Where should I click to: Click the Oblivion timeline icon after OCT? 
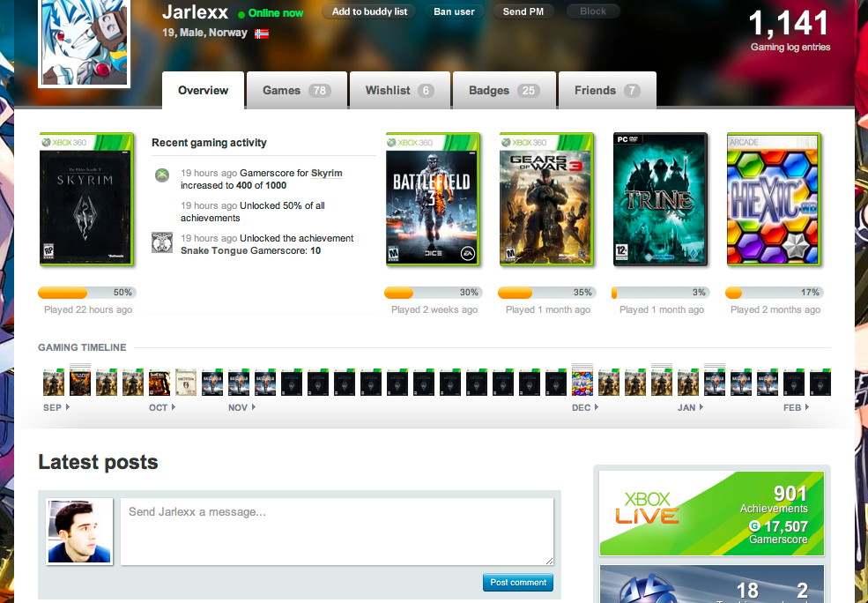[x=186, y=383]
